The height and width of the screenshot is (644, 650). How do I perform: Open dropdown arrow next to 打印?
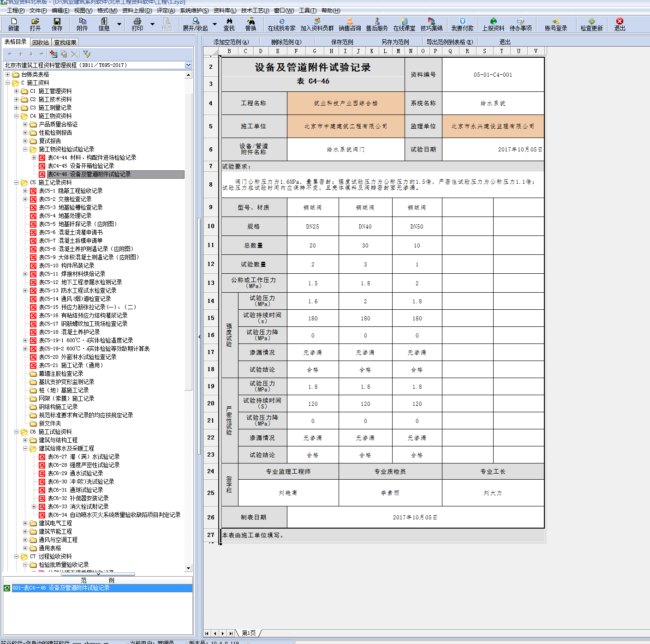tap(152, 24)
